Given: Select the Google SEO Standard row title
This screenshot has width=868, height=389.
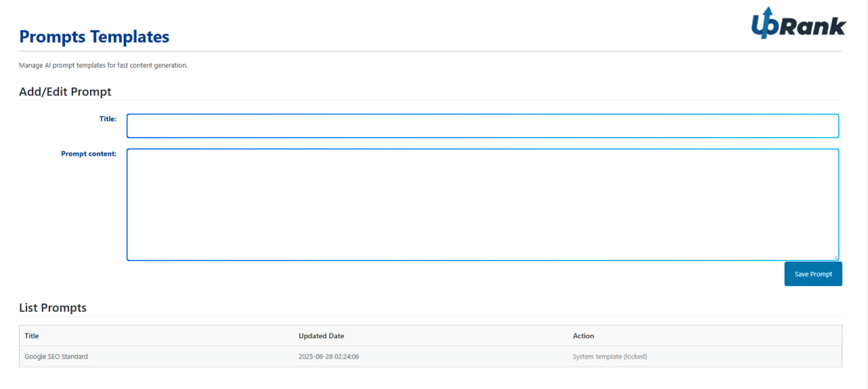Looking at the screenshot, I should pos(56,356).
